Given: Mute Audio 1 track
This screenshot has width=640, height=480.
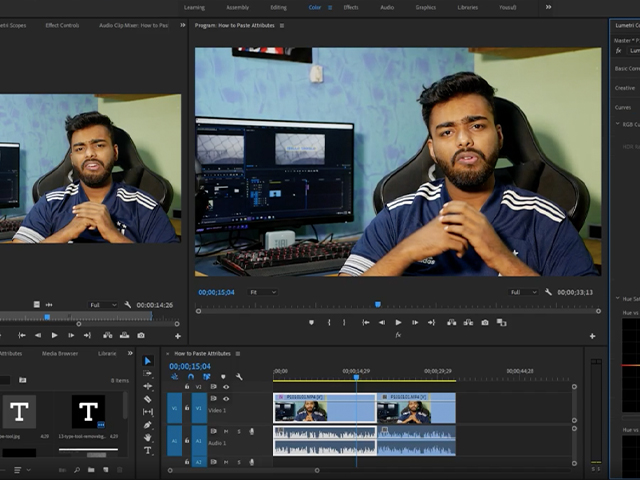Looking at the screenshot, I should point(226,431).
